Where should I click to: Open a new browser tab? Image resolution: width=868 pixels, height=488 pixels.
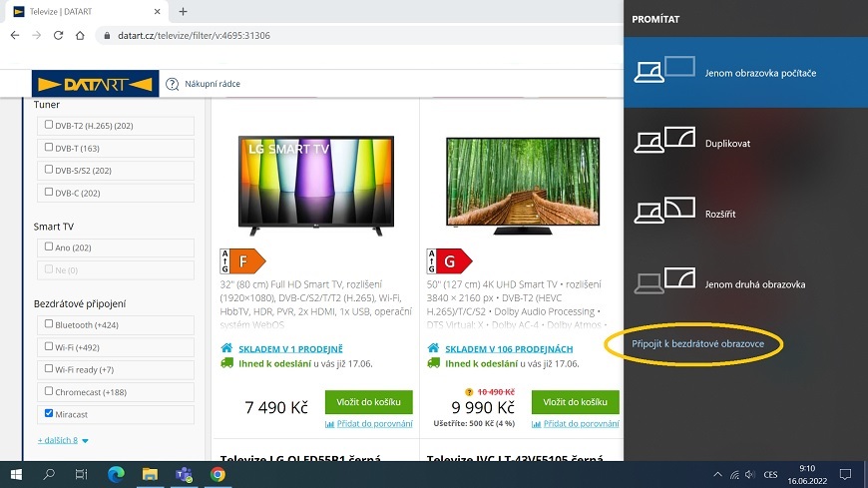pos(183,11)
